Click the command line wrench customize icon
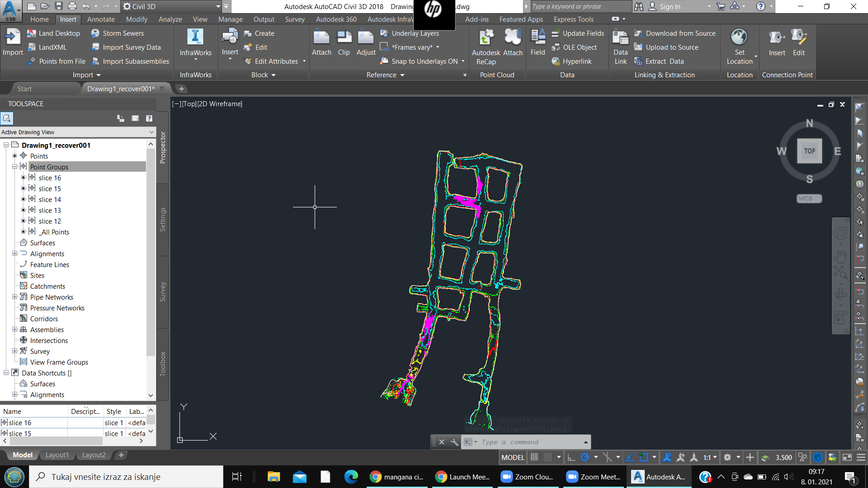 (454, 442)
